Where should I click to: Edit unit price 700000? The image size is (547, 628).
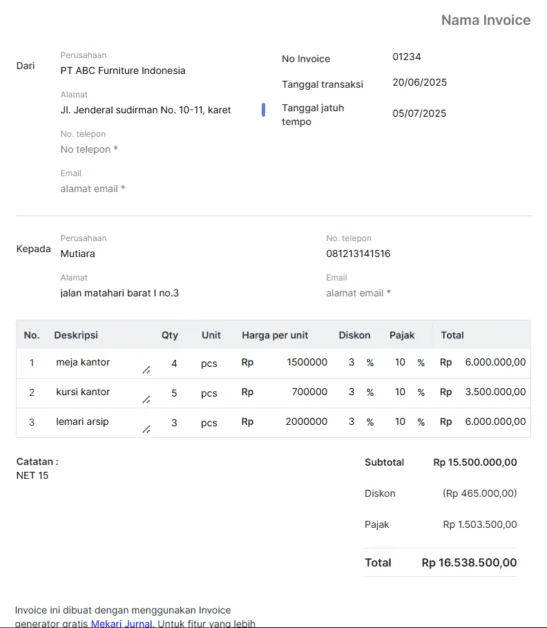click(309, 392)
